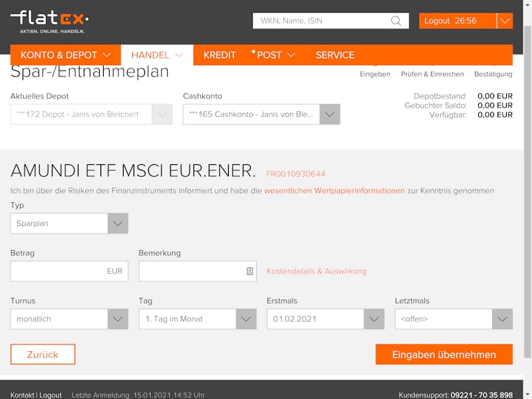Click the flatex logo
This screenshot has width=532, height=399.
(49, 21)
